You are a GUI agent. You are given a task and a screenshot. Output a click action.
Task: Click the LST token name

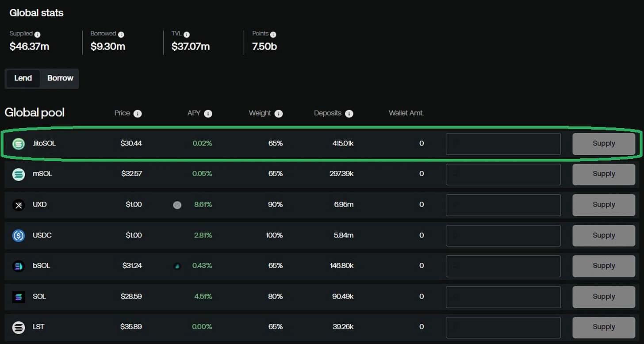[38, 327]
